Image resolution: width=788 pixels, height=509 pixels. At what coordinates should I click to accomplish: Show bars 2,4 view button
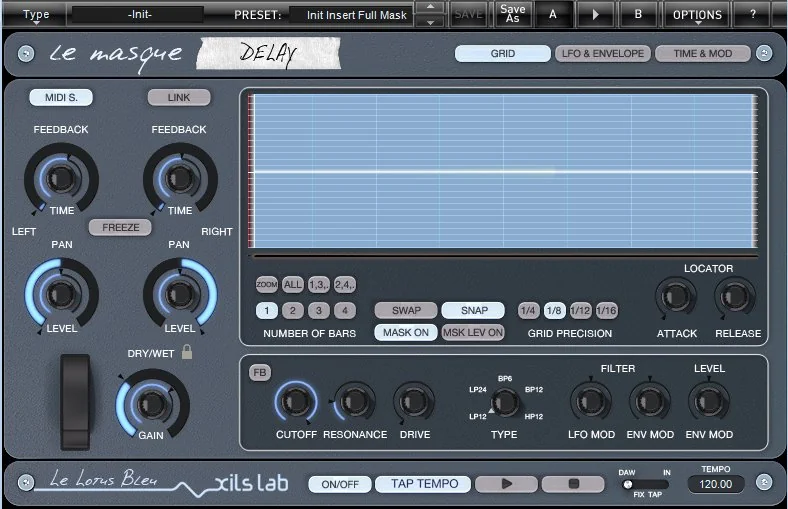(345, 284)
